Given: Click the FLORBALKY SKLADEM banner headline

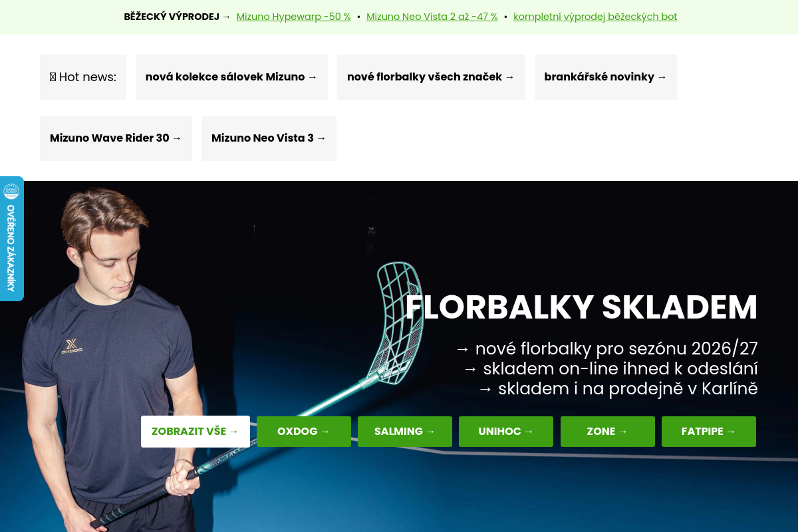Looking at the screenshot, I should pyautogui.click(x=581, y=307).
